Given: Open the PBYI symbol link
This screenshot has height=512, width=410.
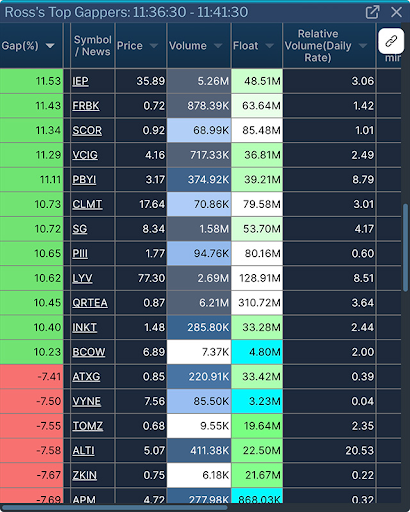Looking at the screenshot, I should pos(84,180).
